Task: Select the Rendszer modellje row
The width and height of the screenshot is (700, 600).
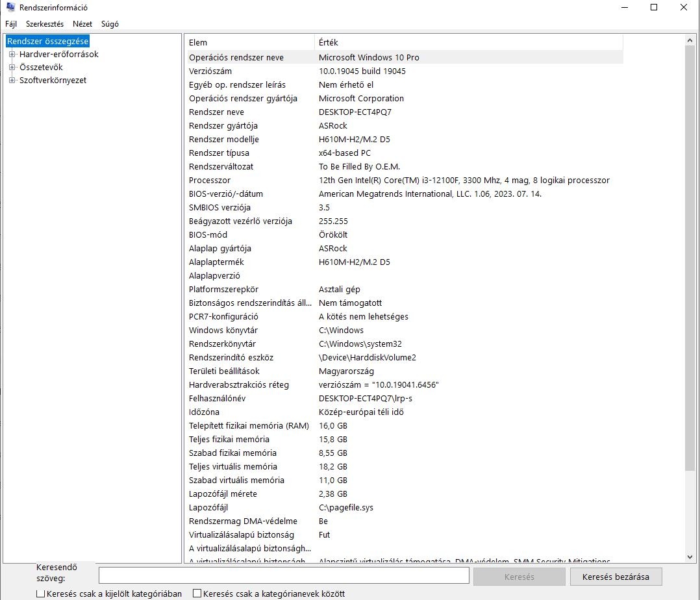Action: pyautogui.click(x=404, y=139)
